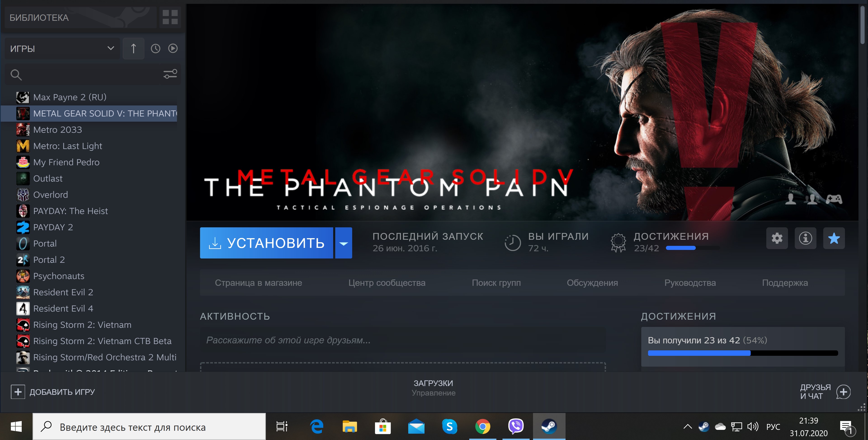Toggle favorite star for Metal Gear Solid
Image resolution: width=868 pixels, height=440 pixels.
point(834,238)
